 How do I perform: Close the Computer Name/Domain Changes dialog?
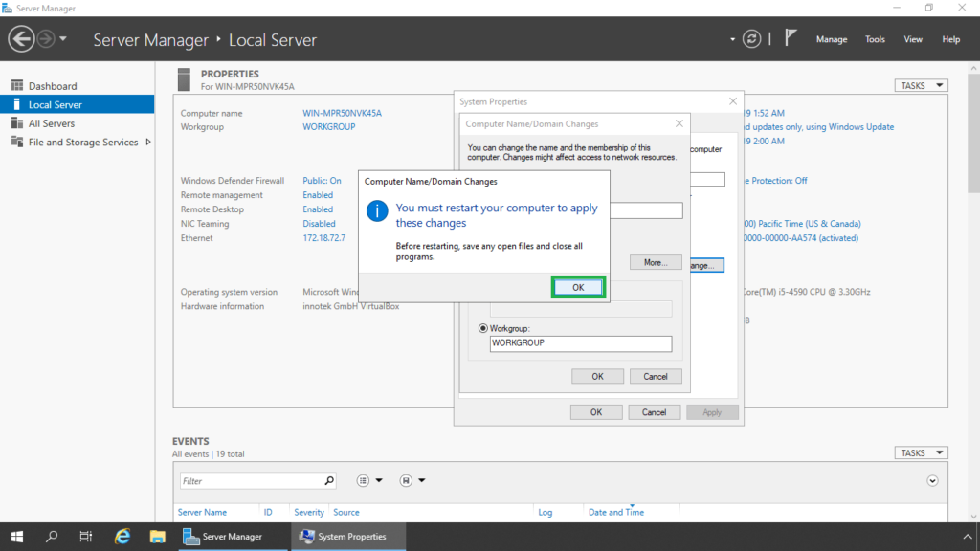pyautogui.click(x=679, y=123)
